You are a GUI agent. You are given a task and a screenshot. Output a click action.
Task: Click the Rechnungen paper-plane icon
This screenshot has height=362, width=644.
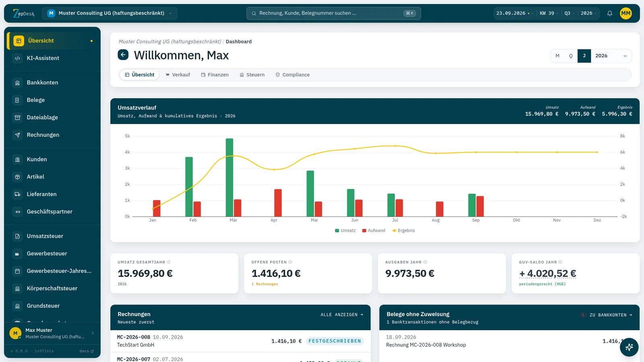point(17,135)
